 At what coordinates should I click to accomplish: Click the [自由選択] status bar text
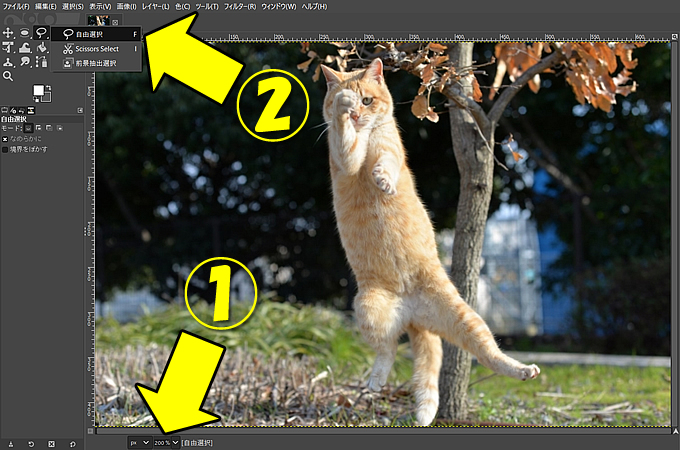point(197,443)
